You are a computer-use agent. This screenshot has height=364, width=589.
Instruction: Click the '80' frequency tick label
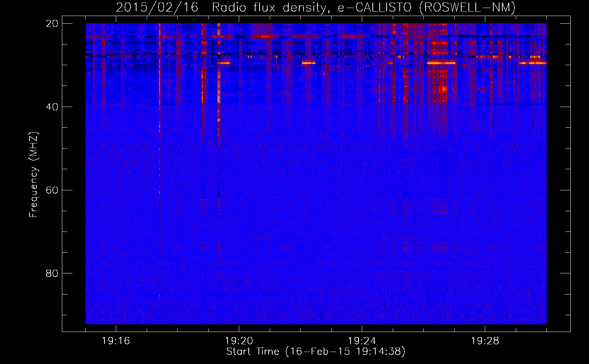52,273
